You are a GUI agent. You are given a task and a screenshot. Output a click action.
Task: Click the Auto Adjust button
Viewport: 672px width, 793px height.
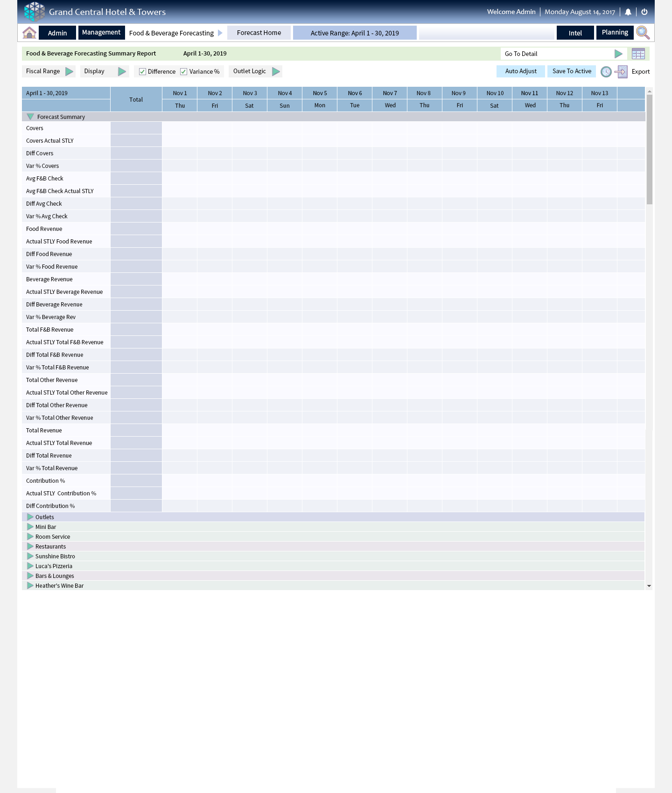click(521, 71)
